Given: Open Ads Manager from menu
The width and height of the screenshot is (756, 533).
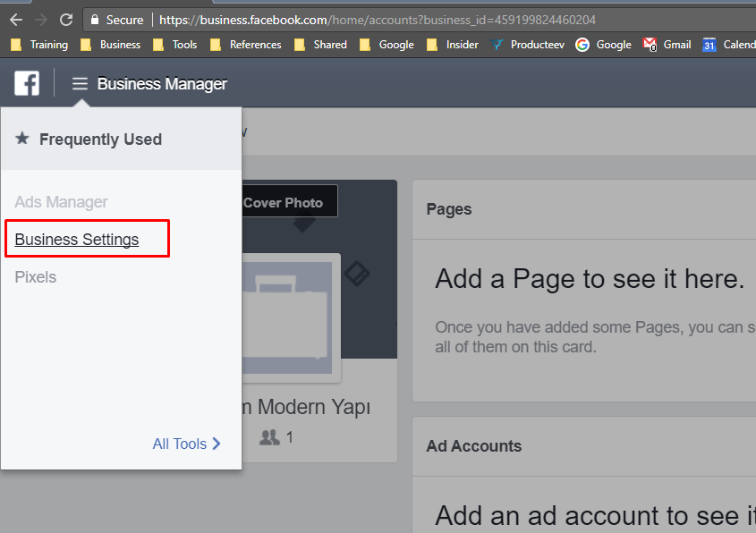Looking at the screenshot, I should pos(61,202).
